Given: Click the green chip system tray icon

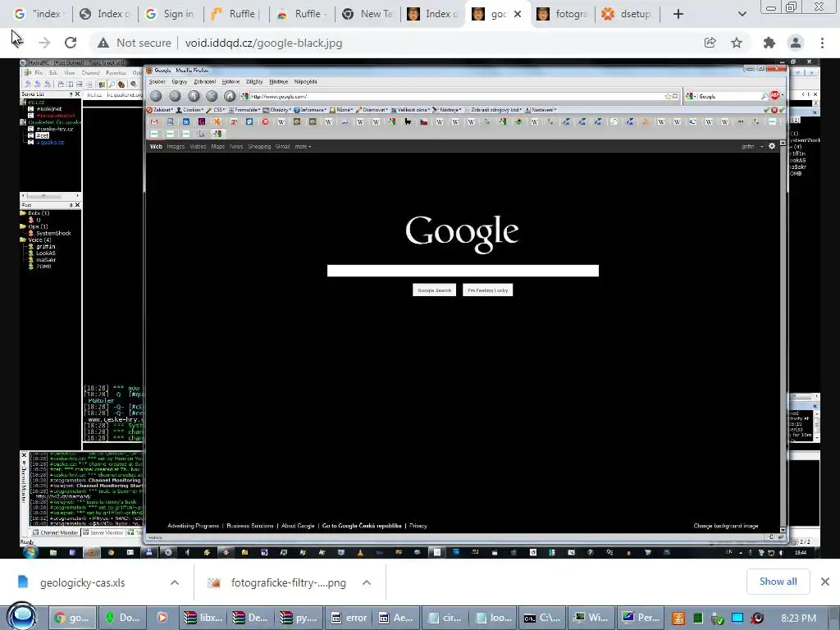Looking at the screenshot, I should (698, 619).
